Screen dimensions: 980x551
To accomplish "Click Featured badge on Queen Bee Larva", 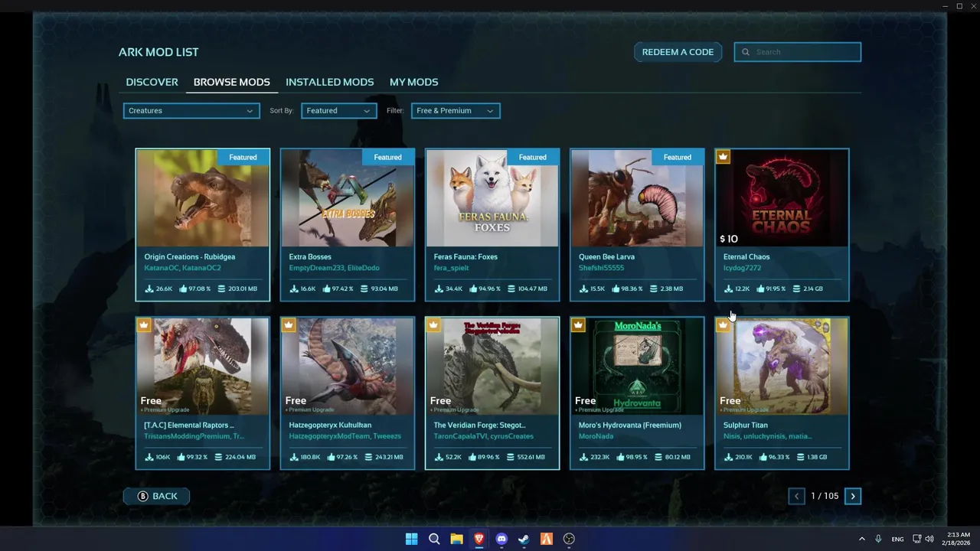I will [x=677, y=157].
